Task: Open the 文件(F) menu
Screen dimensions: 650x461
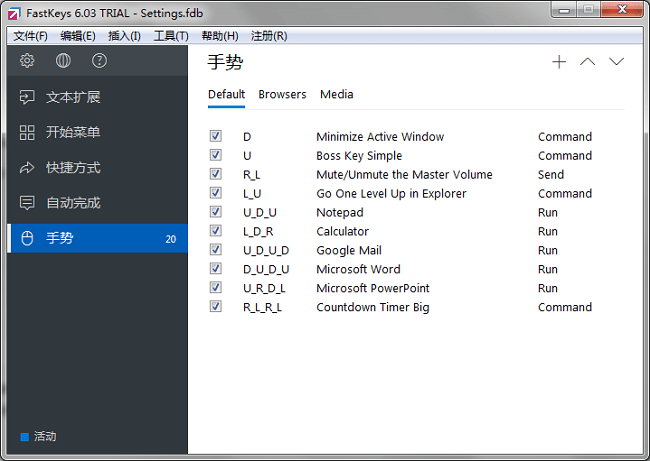Action: [31, 36]
